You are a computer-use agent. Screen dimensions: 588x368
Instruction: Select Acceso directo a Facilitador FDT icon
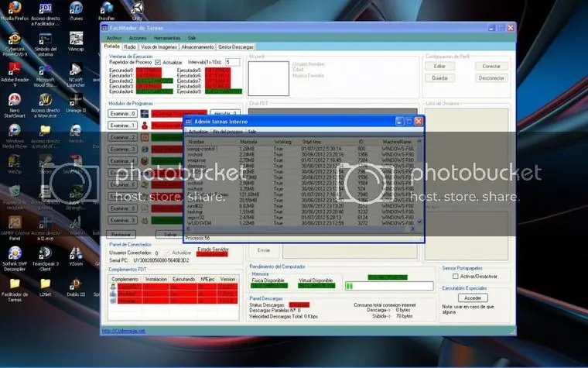click(46, 13)
